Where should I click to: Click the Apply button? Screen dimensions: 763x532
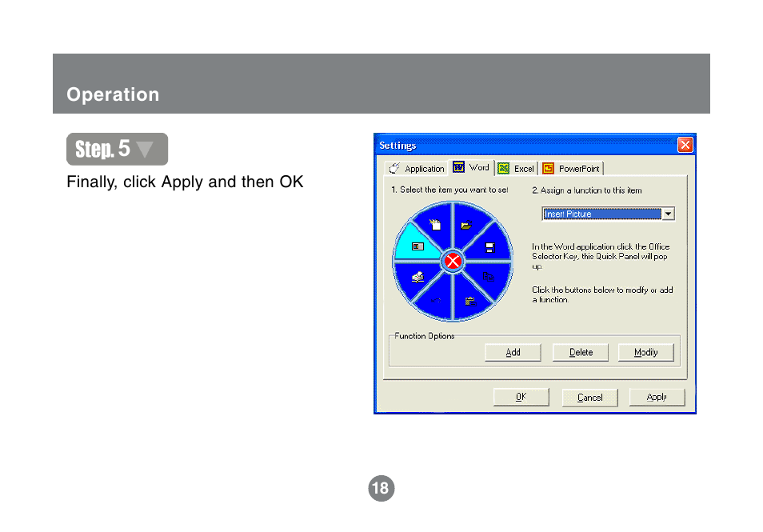click(657, 397)
